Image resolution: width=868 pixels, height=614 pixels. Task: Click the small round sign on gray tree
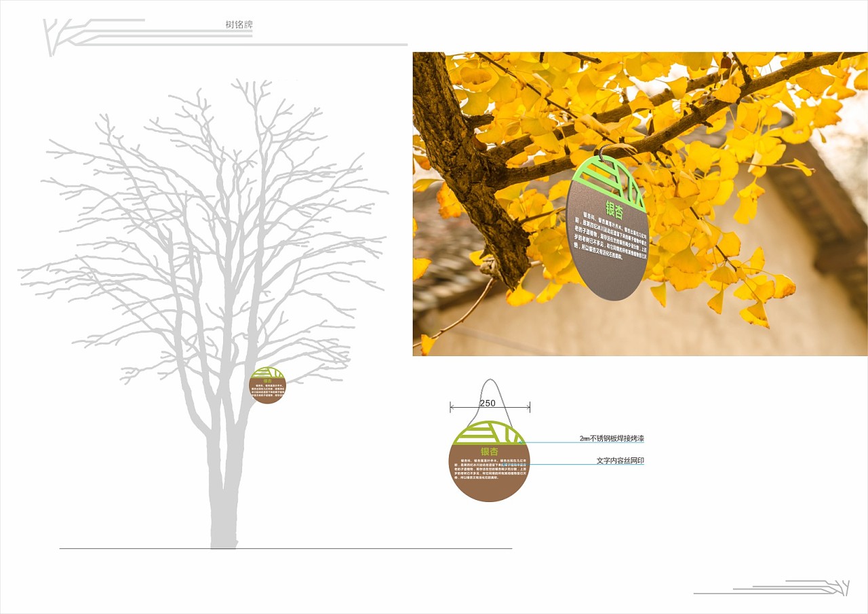coord(268,385)
